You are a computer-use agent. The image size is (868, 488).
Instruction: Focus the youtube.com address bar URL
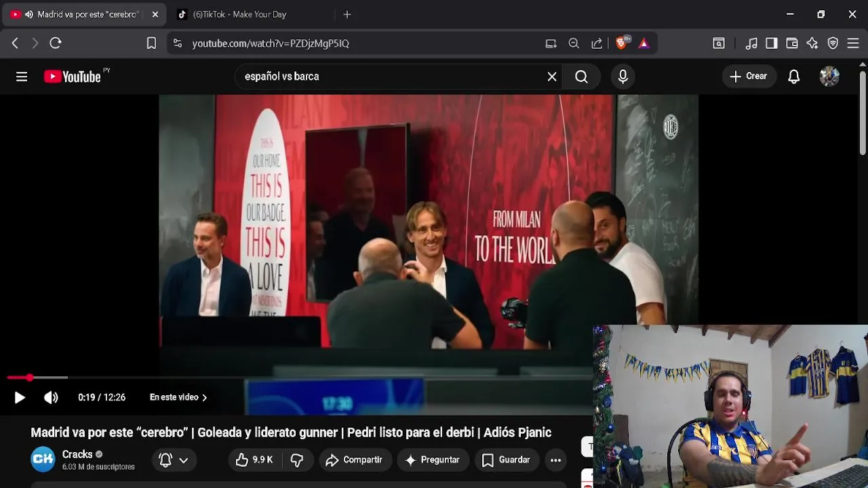[x=271, y=43]
